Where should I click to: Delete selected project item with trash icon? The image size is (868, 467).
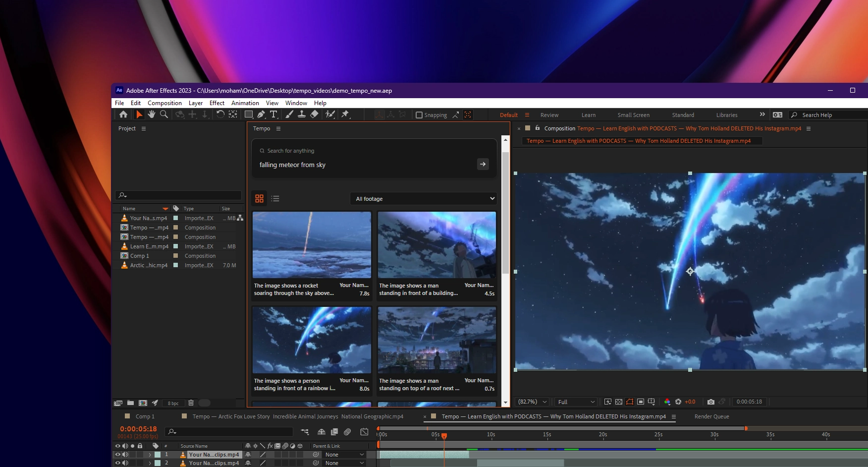tap(191, 403)
